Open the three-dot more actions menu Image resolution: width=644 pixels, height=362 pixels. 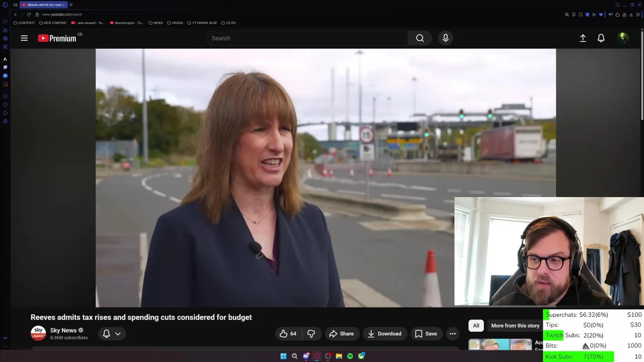coord(452,334)
